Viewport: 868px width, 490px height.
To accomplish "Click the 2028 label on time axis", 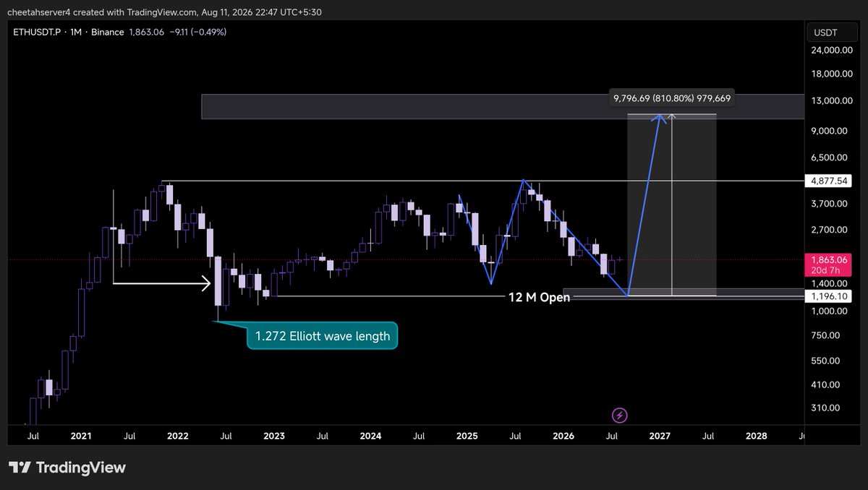I will point(757,437).
